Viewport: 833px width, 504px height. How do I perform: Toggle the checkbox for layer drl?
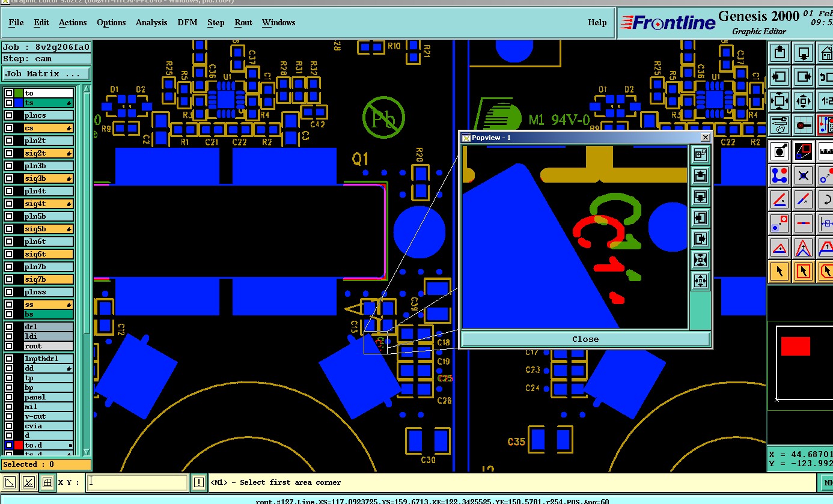(x=9, y=327)
